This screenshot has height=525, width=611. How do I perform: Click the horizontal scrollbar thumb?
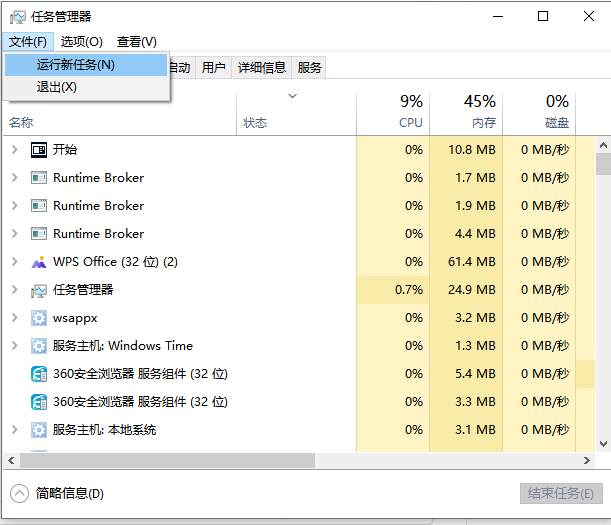(x=168, y=461)
